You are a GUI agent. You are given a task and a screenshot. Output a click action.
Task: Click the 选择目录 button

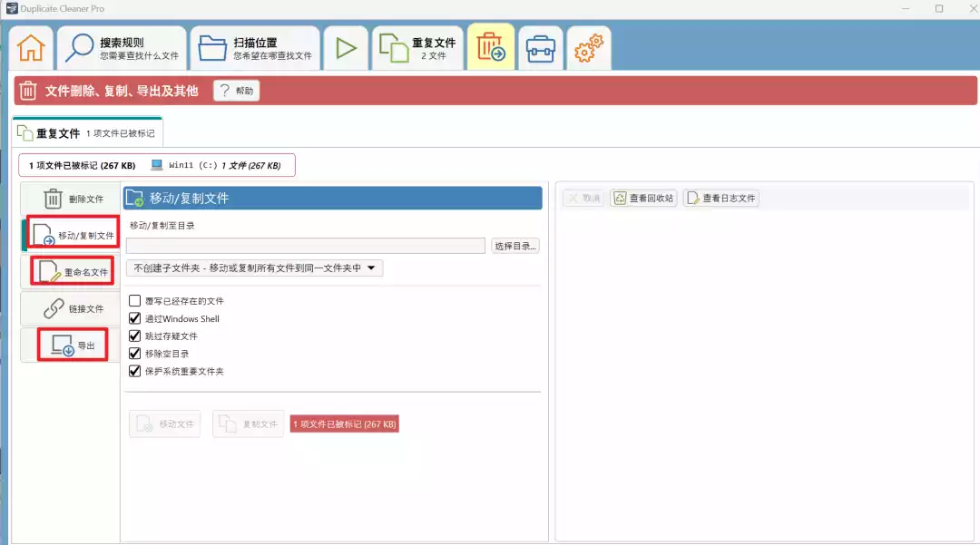pyautogui.click(x=515, y=246)
